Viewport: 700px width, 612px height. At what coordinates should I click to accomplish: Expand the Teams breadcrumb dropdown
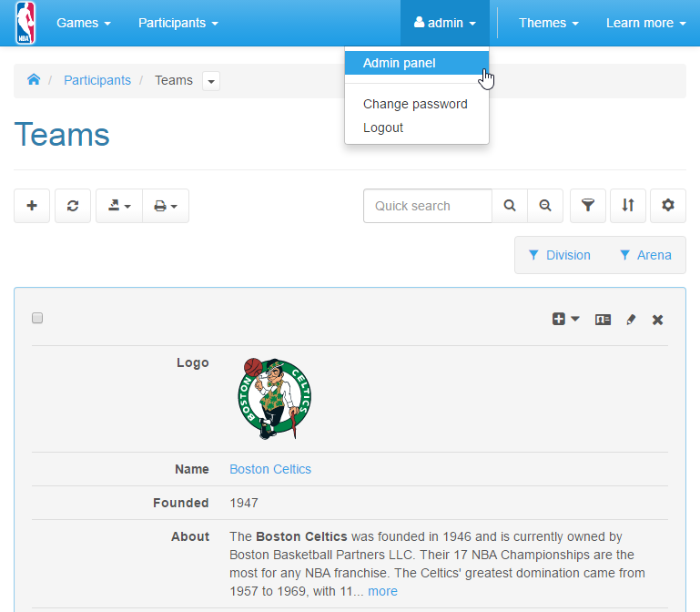[x=211, y=81]
